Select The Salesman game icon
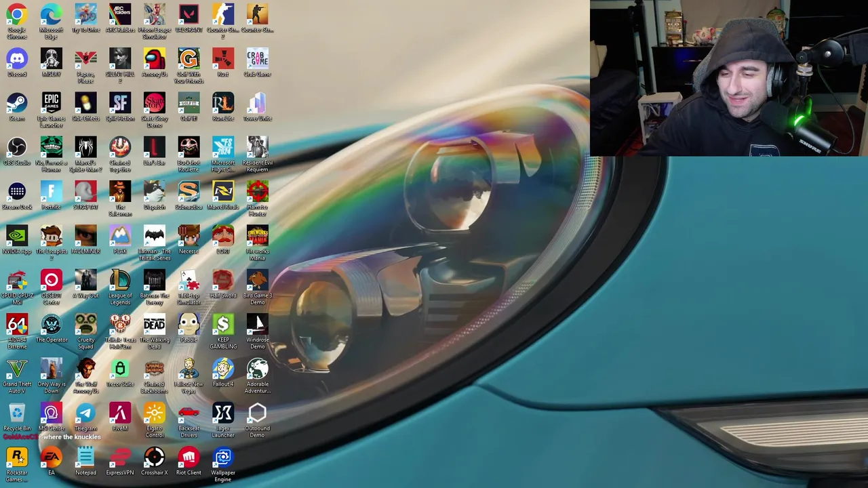Screen dimensions: 868x488 120,192
